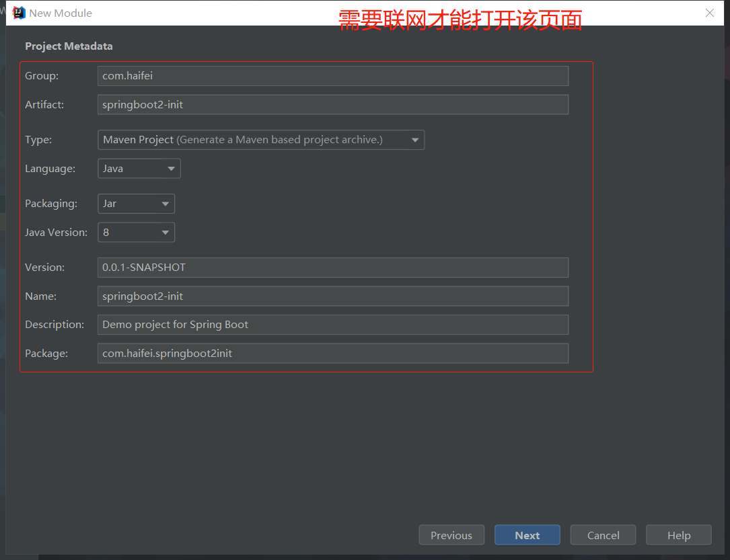Click the Description field 'Demo project for Spring Boot'
The image size is (730, 560).
pos(333,325)
